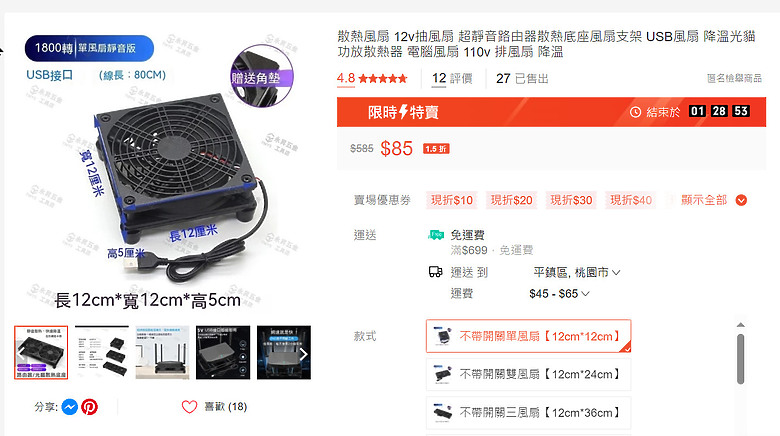The width and height of the screenshot is (780, 436).
Task: Share product via Messenger icon
Action: [x=70, y=407]
